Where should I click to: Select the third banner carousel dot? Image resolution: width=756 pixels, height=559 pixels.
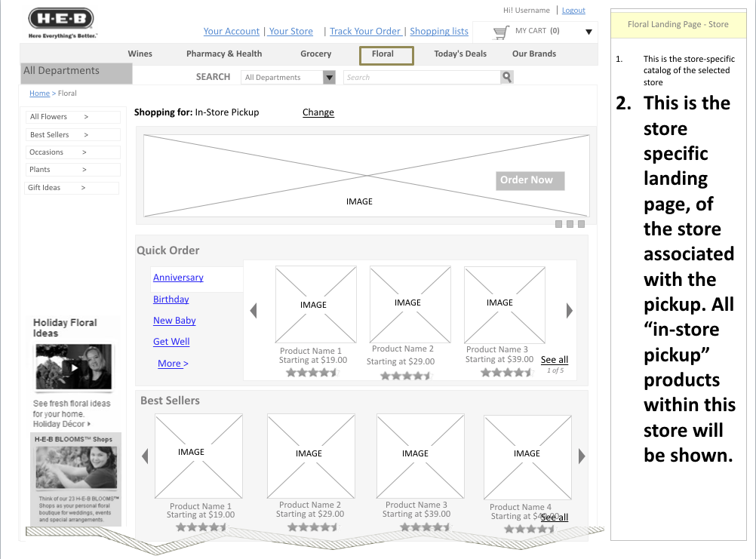[581, 224]
